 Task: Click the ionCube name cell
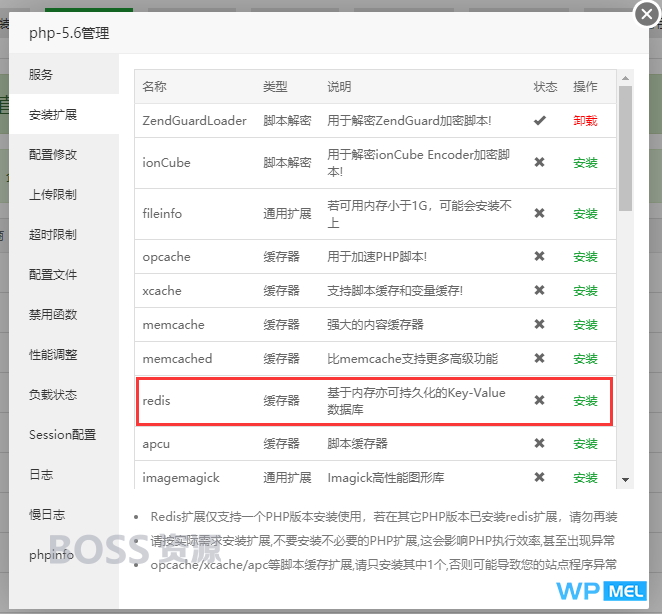click(166, 163)
